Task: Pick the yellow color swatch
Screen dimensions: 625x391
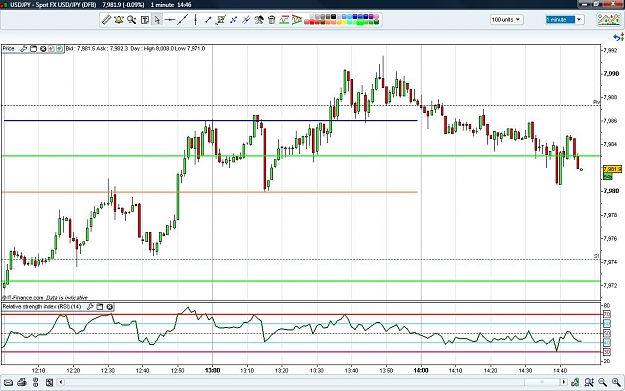Action: point(344,22)
